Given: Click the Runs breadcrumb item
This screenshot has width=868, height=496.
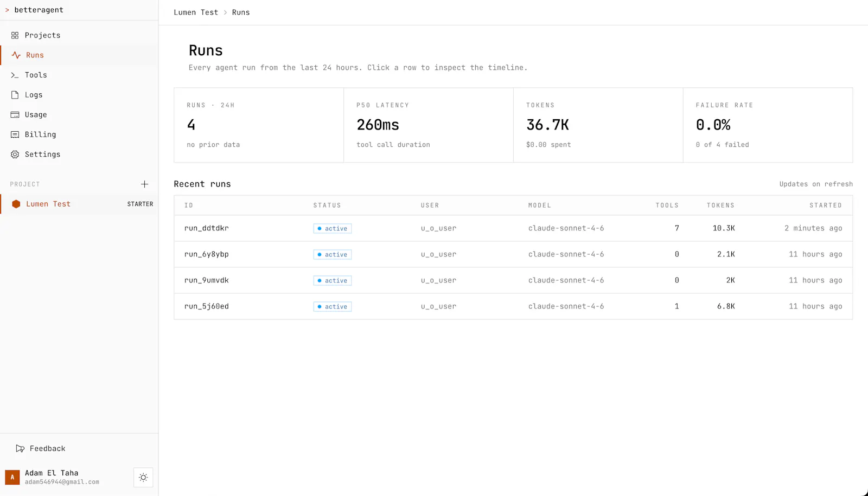Looking at the screenshot, I should [241, 12].
